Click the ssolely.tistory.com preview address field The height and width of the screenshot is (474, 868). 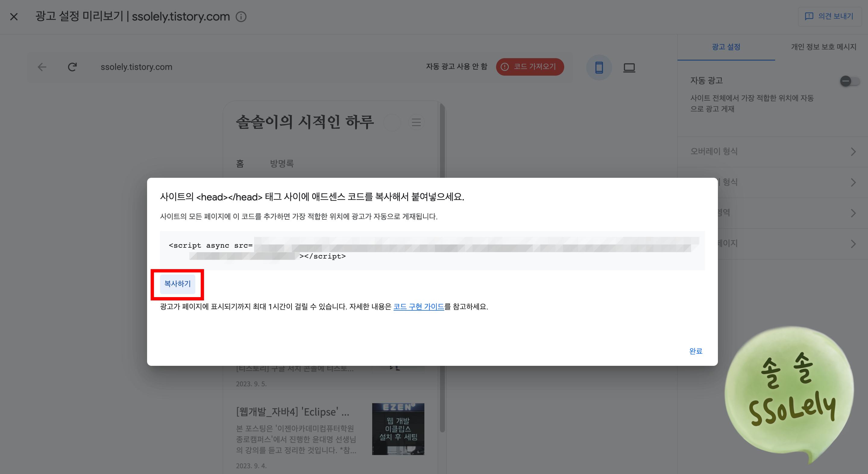pyautogui.click(x=137, y=67)
